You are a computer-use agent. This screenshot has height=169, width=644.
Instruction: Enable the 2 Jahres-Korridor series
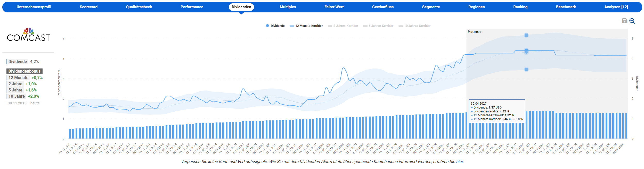[x=343, y=26]
